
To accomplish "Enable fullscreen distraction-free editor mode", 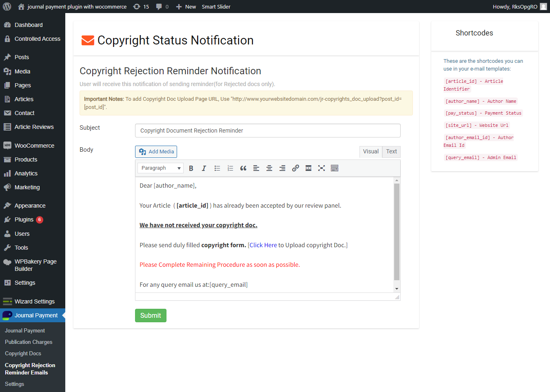I will [322, 168].
